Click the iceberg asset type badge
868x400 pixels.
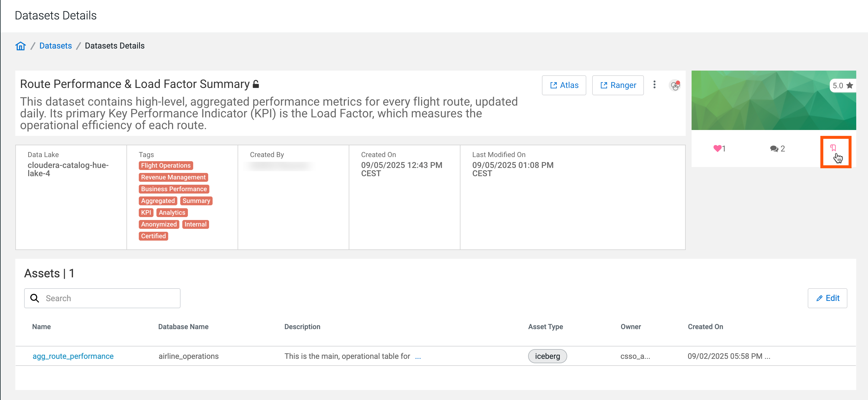(547, 356)
